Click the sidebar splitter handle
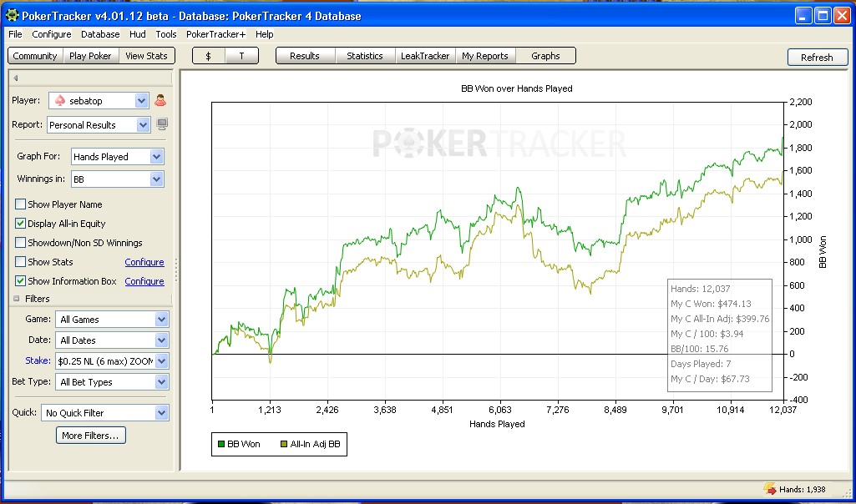The height and width of the screenshot is (504, 856). (175, 271)
